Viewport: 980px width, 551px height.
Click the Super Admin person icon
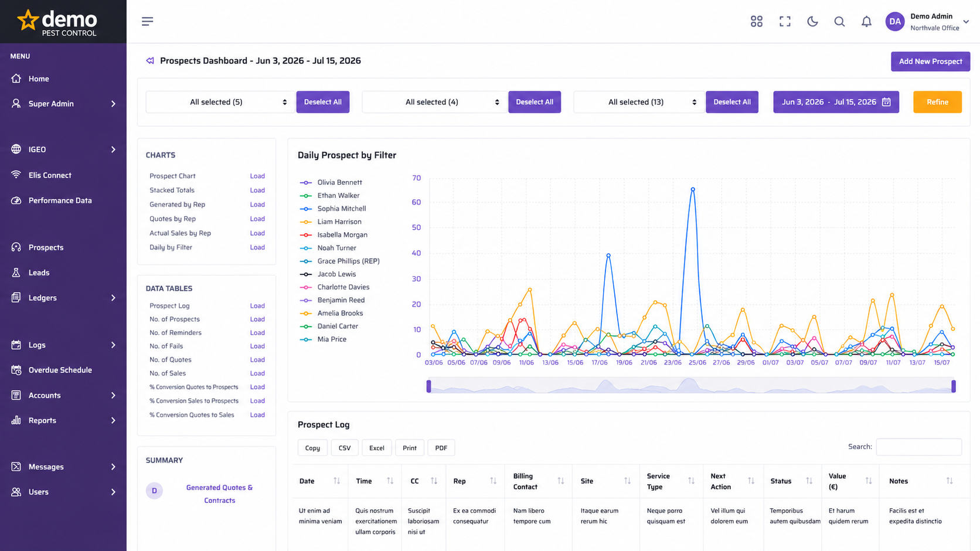tap(16, 104)
